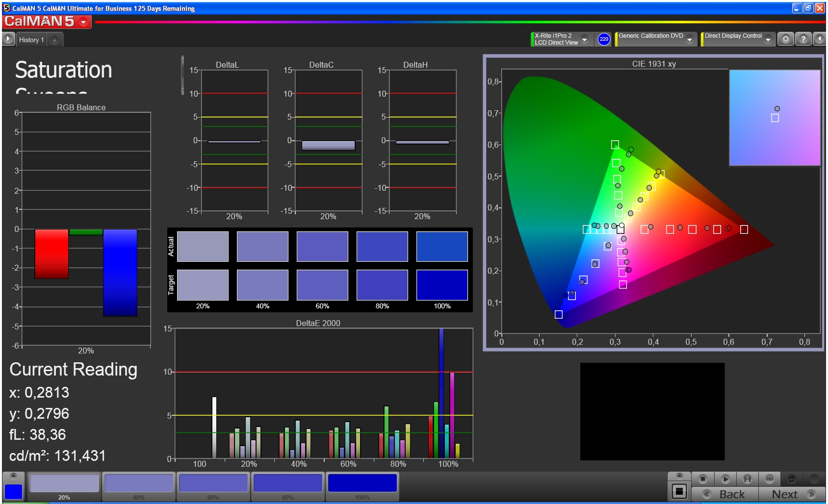Switch to the History 1 tab
The image size is (828, 504).
click(31, 40)
